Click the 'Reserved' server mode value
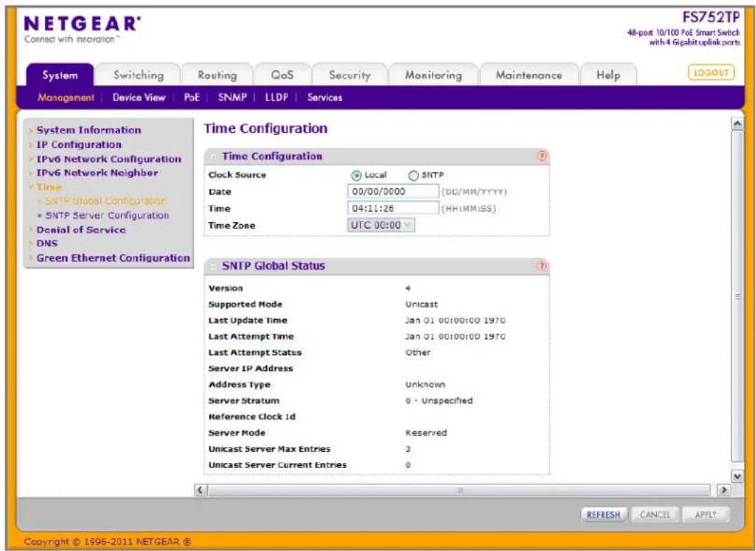 click(x=426, y=433)
